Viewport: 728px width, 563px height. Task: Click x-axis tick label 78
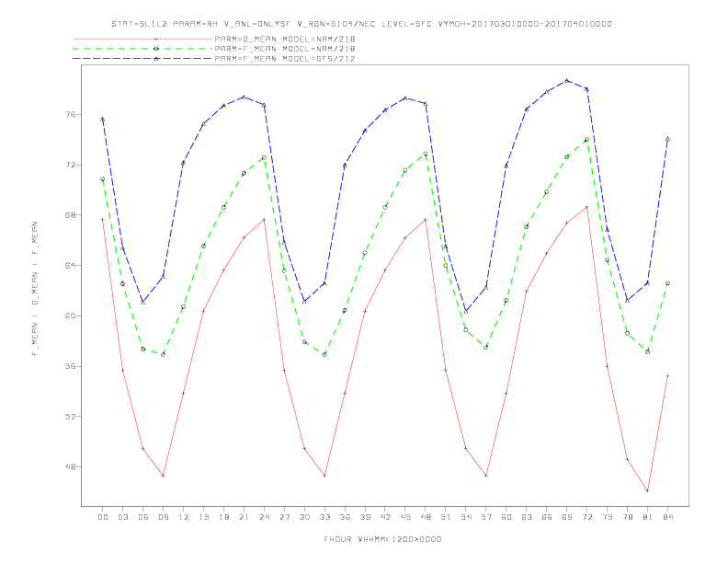tap(627, 517)
